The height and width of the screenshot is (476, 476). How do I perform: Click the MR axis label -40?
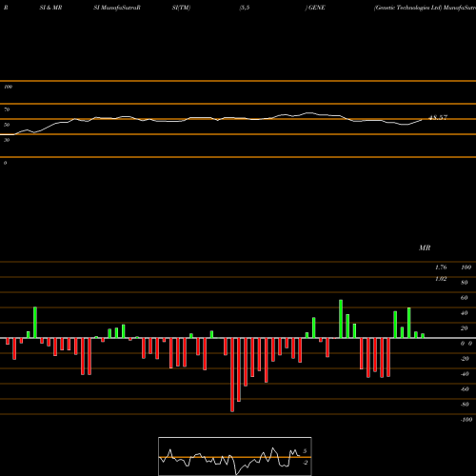coord(465,374)
